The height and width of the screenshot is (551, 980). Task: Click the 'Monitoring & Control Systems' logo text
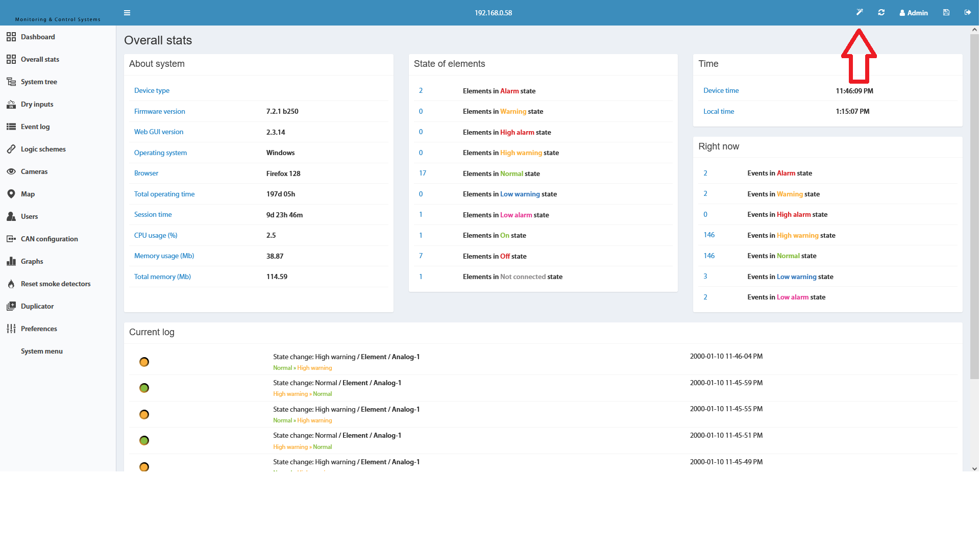coord(58,19)
